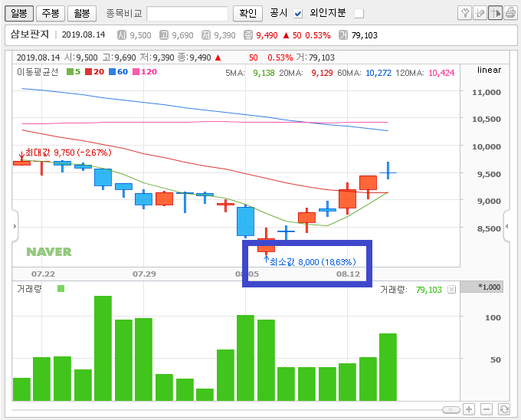This screenshot has height=420, width=521.
Task: Click the 08.12 date label
Action: (348, 274)
